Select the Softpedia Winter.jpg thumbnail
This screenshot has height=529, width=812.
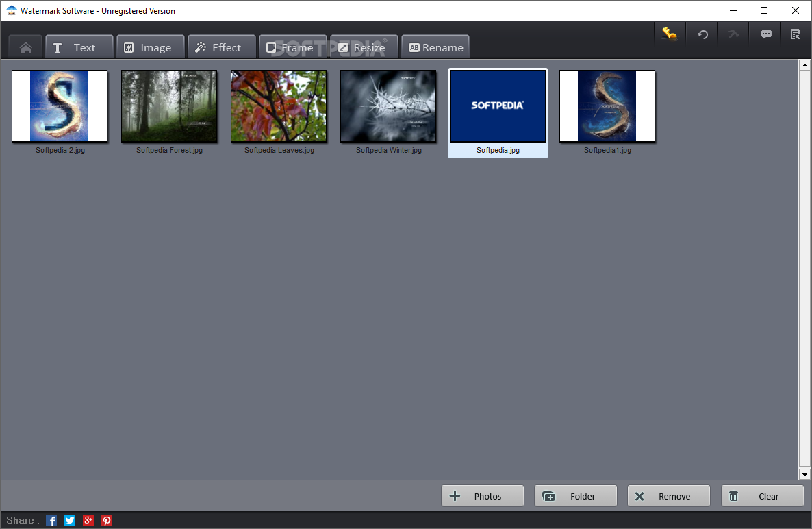pos(388,106)
